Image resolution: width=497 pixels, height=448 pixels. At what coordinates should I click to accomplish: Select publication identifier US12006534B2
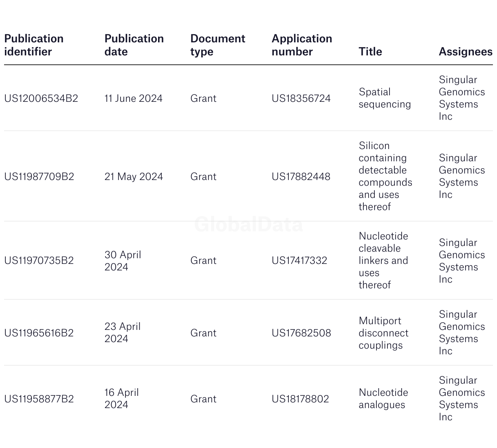point(41,99)
